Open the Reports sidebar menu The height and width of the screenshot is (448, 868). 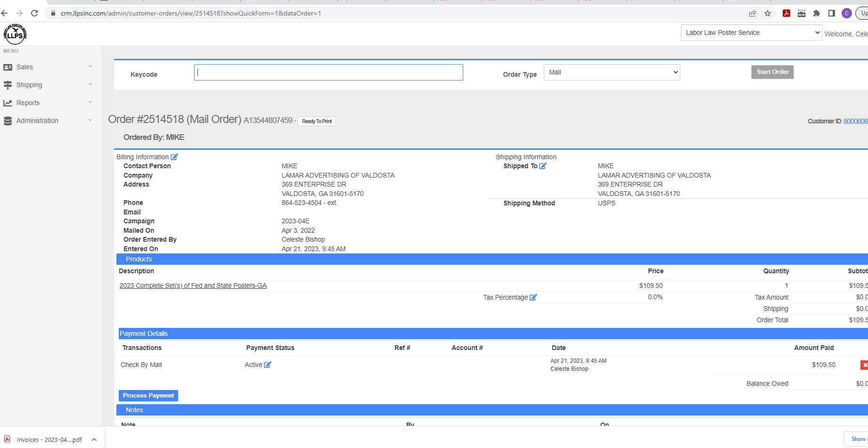coord(47,103)
